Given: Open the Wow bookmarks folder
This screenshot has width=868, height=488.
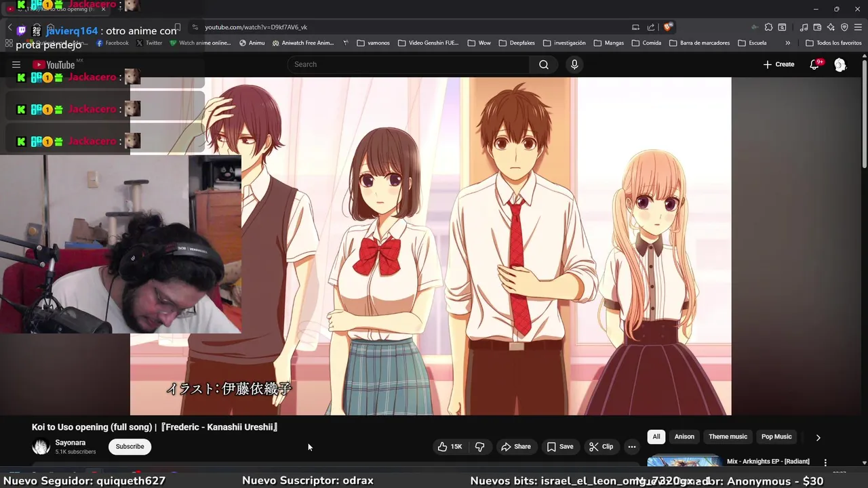Looking at the screenshot, I should pos(479,43).
